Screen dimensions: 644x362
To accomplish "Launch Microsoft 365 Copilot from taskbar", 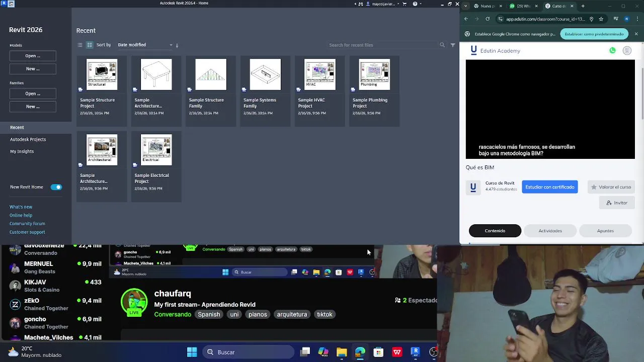I will tap(323, 352).
